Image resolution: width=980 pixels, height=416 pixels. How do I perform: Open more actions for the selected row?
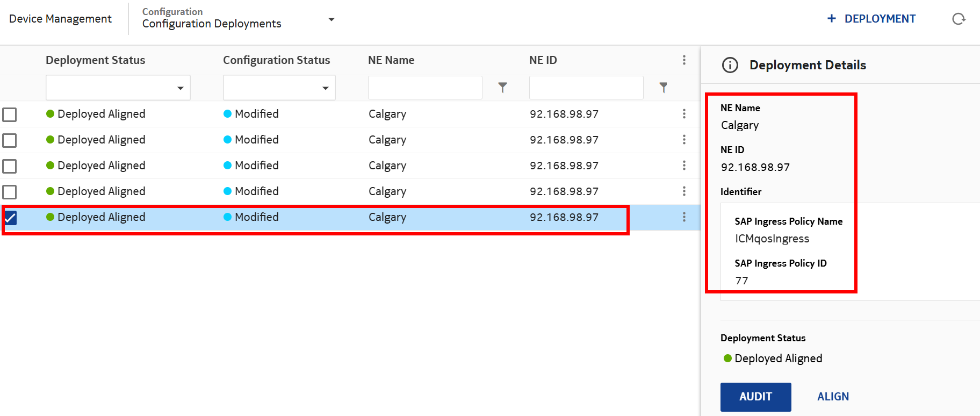pos(684,217)
